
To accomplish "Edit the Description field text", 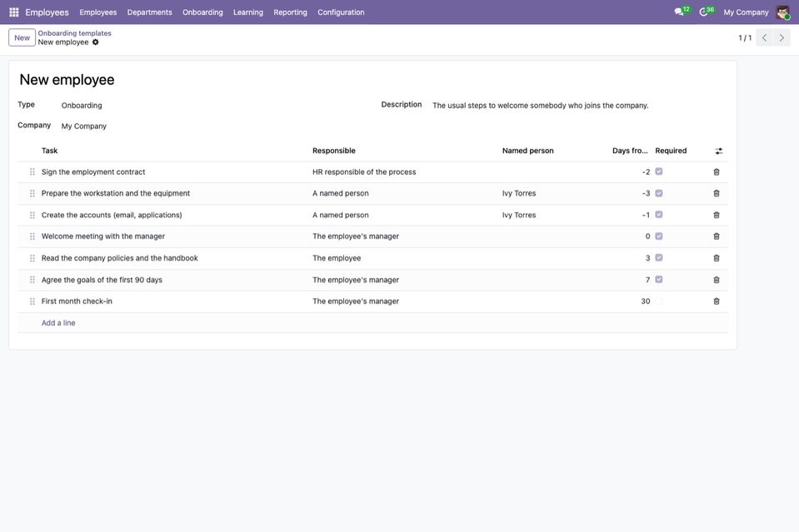I will 540,106.
